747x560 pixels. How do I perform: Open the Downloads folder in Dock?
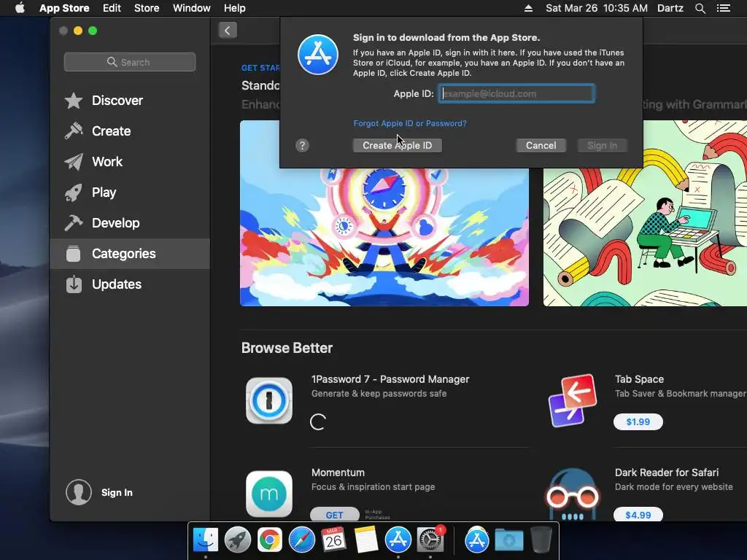pyautogui.click(x=508, y=540)
